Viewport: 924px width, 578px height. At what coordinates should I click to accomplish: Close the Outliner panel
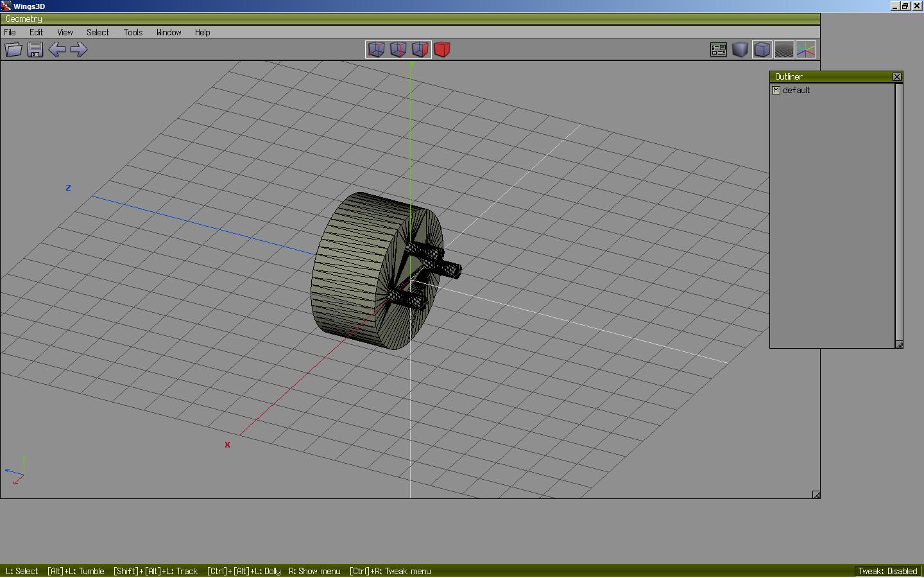click(x=897, y=77)
